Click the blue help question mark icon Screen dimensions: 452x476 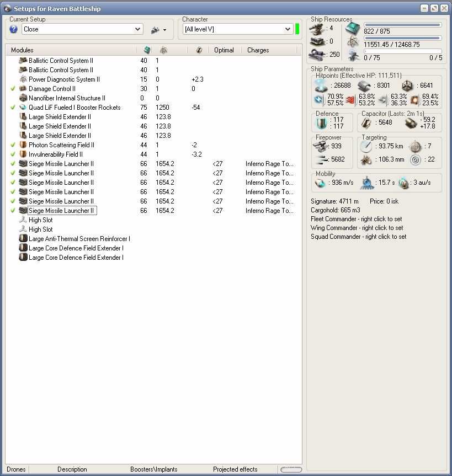[13, 29]
